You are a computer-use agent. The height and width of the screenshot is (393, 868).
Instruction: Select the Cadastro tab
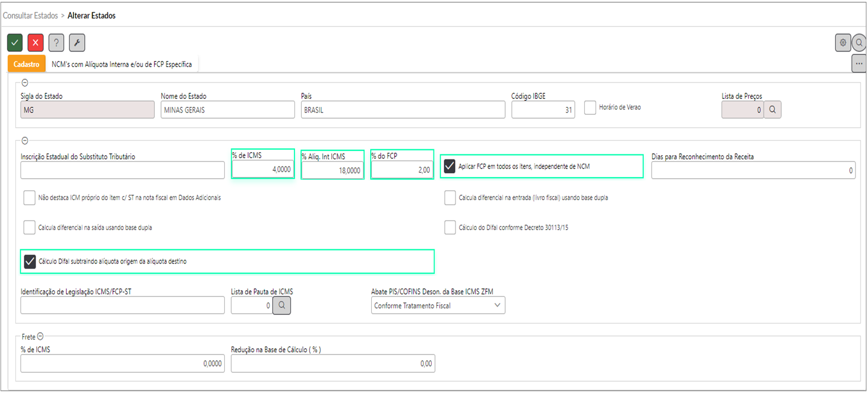click(x=26, y=64)
